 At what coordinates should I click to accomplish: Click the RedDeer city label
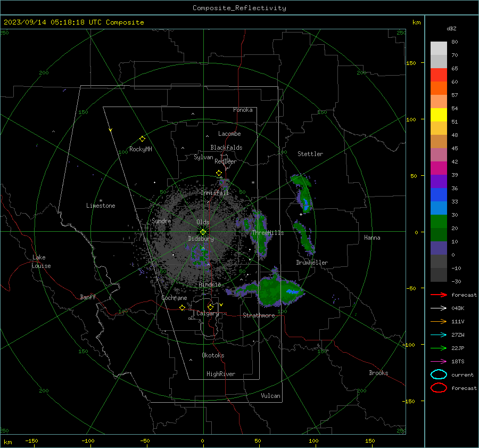pos(226,161)
